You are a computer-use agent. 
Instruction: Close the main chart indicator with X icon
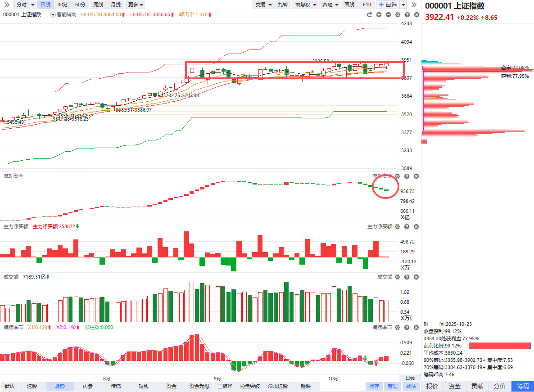coord(417,15)
